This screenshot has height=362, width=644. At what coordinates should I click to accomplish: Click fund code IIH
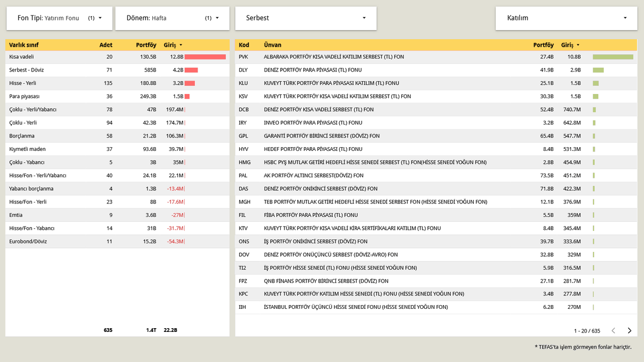[242, 307]
